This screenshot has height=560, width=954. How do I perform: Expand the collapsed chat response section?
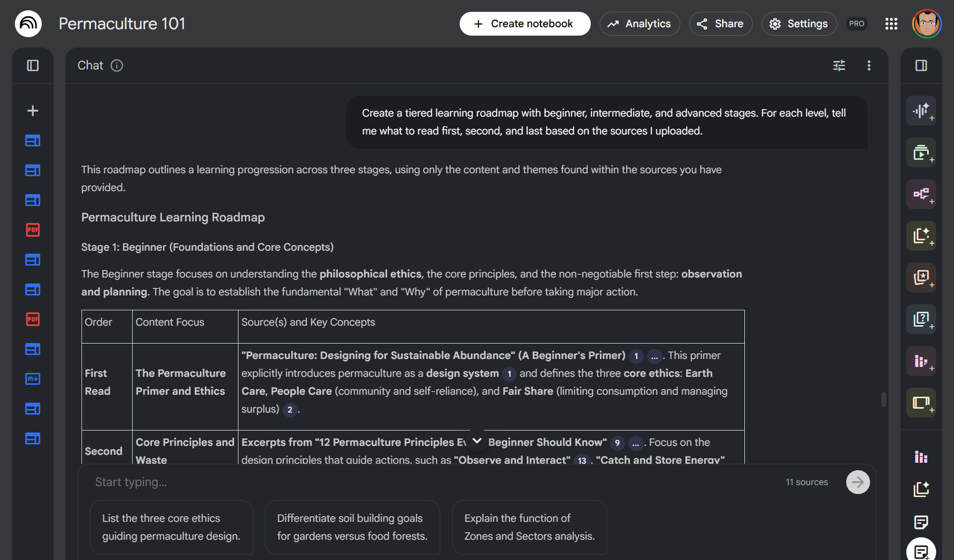coord(476,440)
